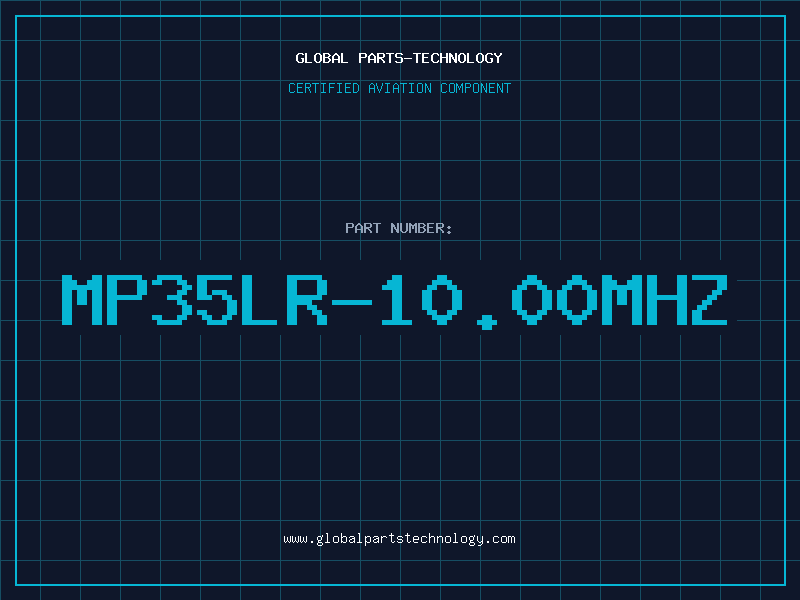Select the COMPONENT word in the subtitle
Screen dimensions: 800x600
pyautogui.click(x=476, y=88)
